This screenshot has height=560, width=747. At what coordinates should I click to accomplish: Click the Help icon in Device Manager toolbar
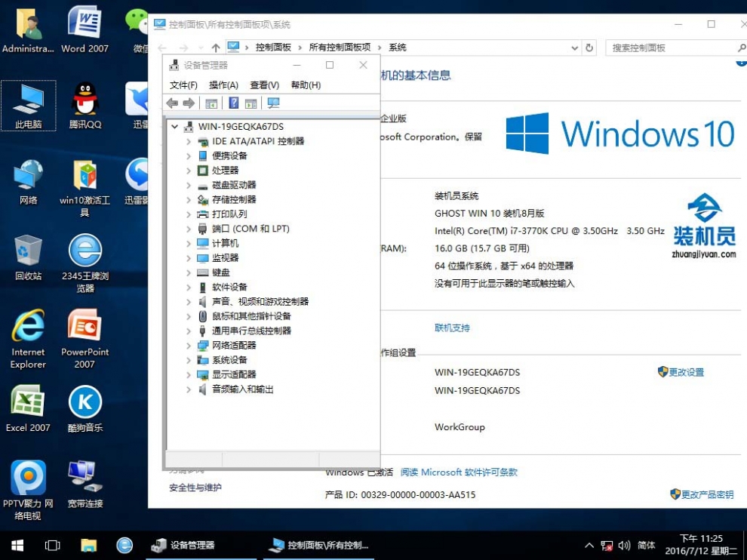pyautogui.click(x=234, y=103)
